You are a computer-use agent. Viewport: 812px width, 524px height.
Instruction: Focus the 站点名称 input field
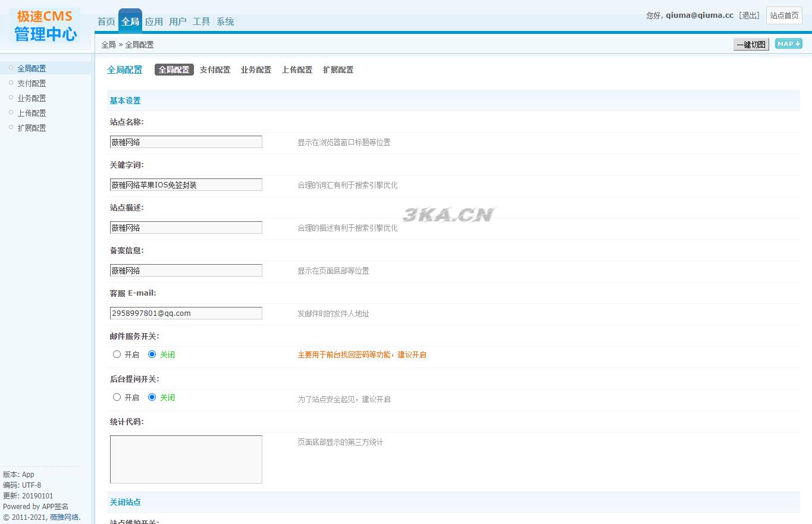pyautogui.click(x=186, y=142)
